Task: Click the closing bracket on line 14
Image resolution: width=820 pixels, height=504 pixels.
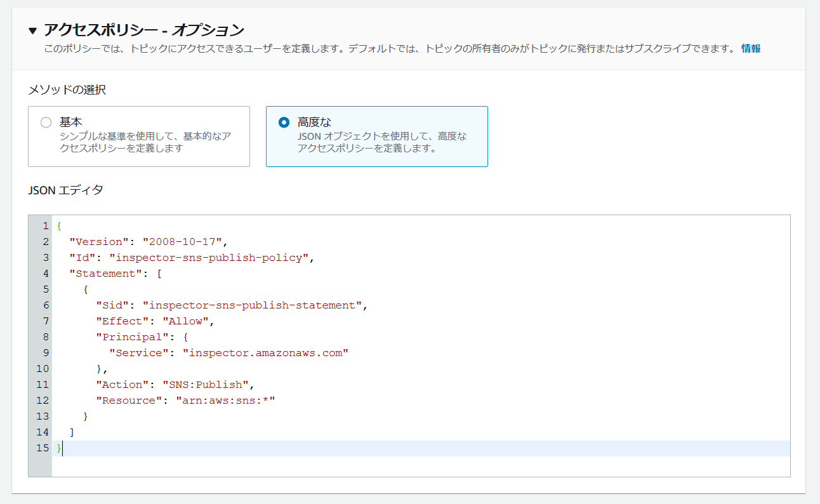Action: [72, 432]
